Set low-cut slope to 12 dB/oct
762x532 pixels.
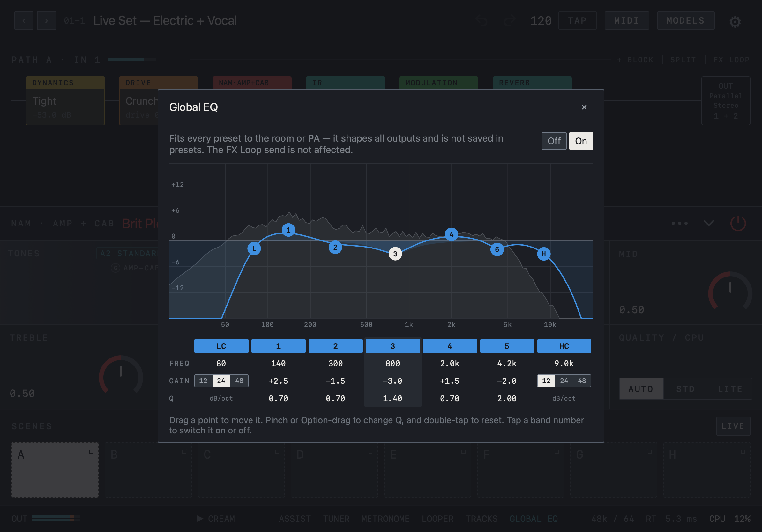click(203, 381)
